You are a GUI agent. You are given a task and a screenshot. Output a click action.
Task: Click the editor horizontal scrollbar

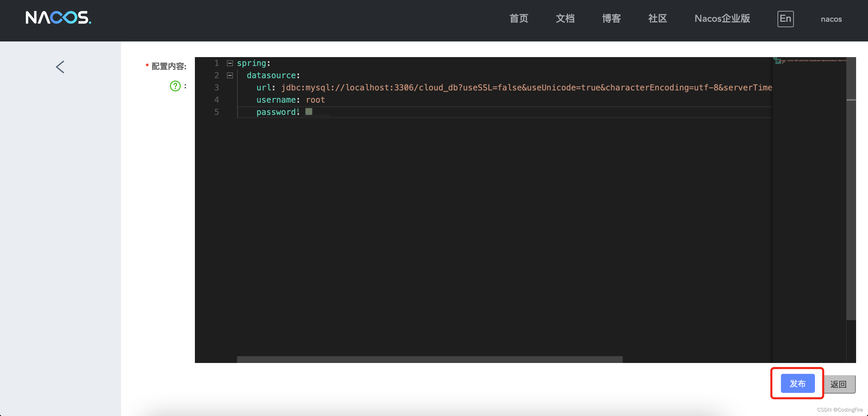[430, 360]
